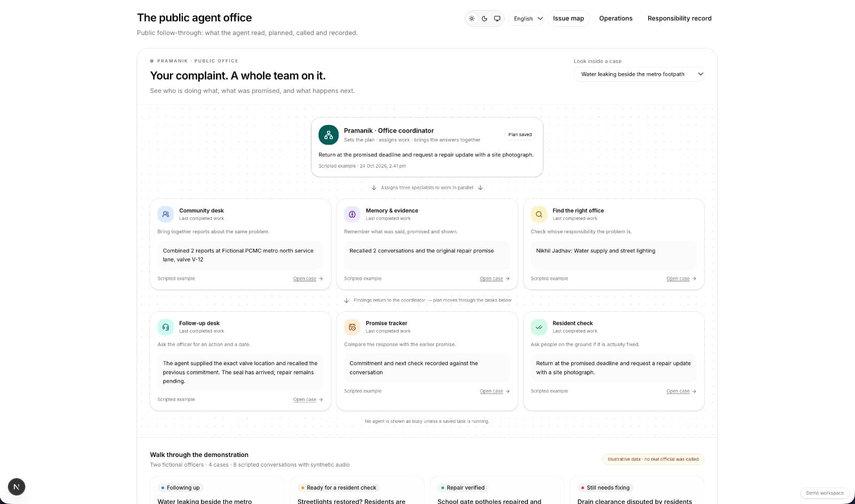Click 'Commitment and next check recorded' text
The image size is (855, 504).
tap(414, 368)
